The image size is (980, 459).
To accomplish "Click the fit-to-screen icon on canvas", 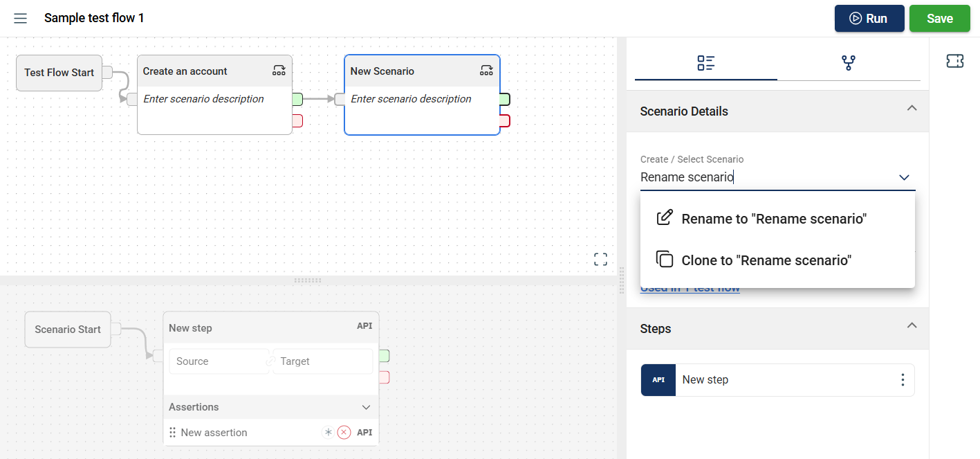I will pyautogui.click(x=600, y=259).
